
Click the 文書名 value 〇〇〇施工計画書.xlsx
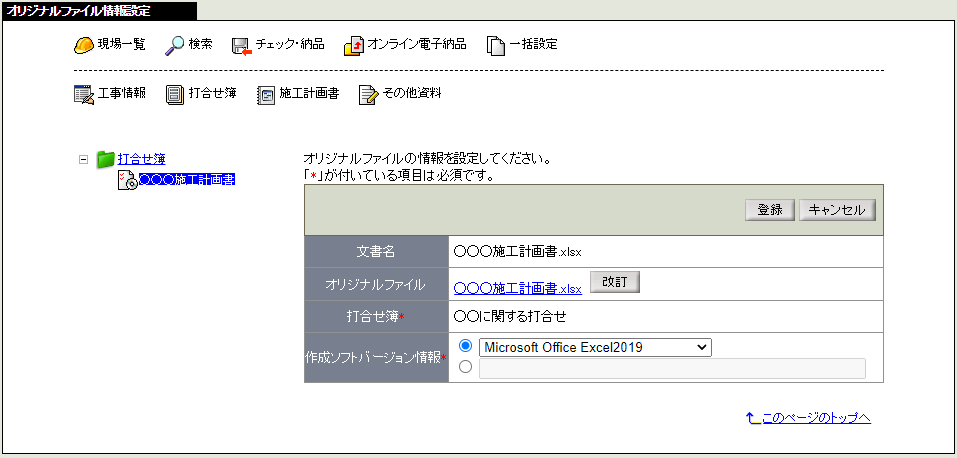point(518,252)
